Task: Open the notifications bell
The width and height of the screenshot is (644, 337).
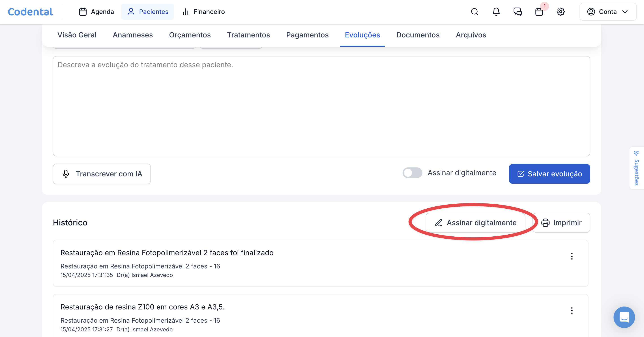Action: click(x=496, y=12)
